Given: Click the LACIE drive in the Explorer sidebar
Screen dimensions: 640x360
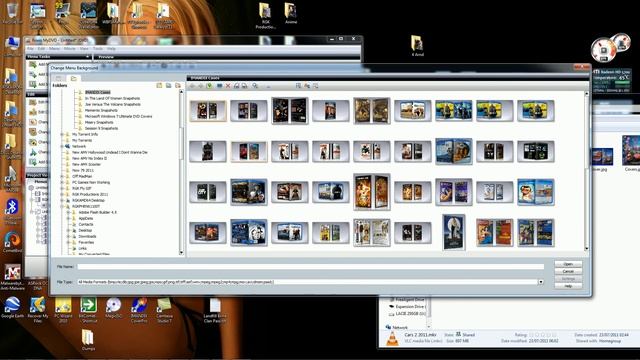Looking at the screenshot, I should coord(410,313).
